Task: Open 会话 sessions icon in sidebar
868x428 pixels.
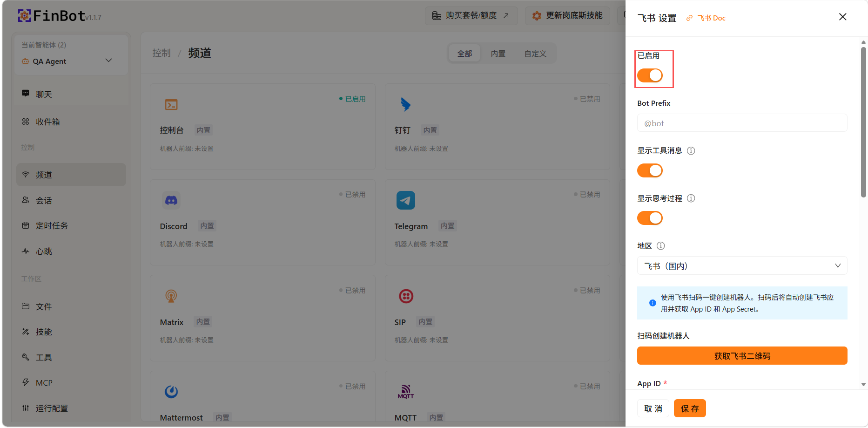Action: coord(26,200)
